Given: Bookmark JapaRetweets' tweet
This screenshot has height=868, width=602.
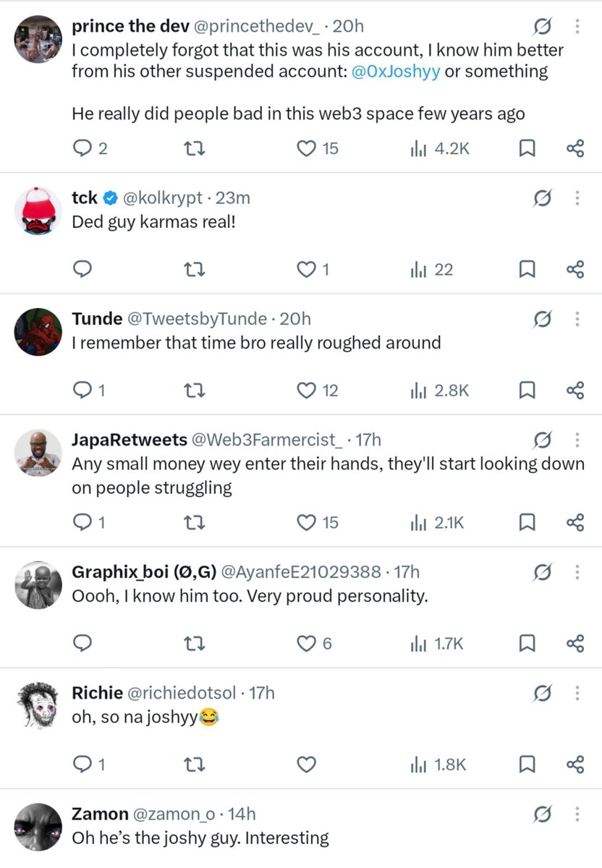Looking at the screenshot, I should click(x=527, y=522).
